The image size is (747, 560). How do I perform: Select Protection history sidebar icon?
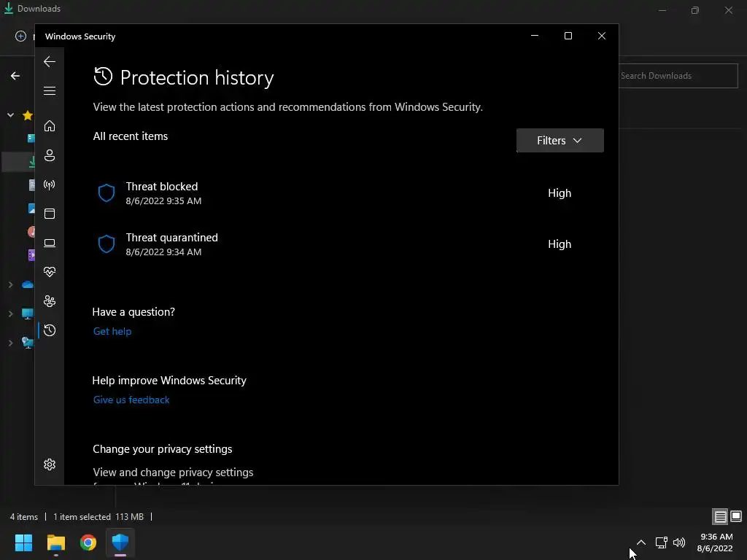point(50,330)
